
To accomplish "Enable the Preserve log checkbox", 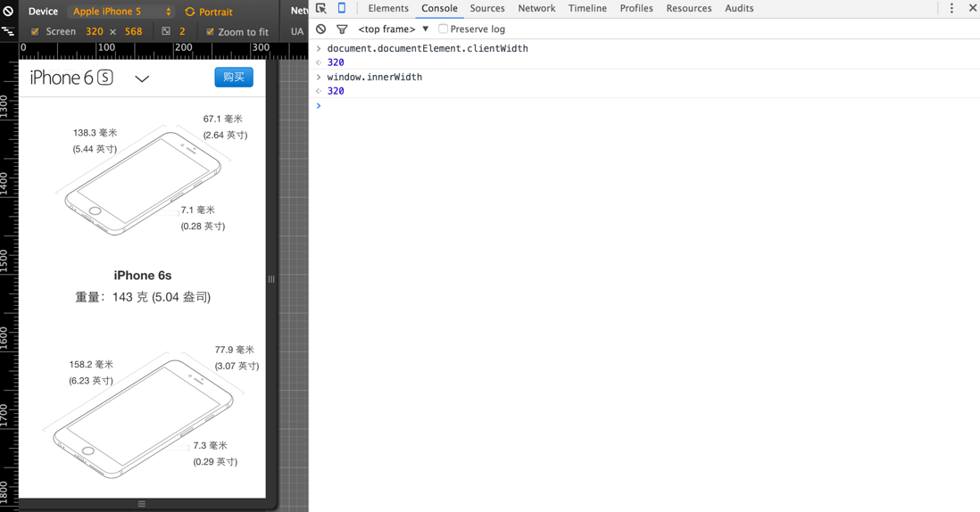I will 443,29.
